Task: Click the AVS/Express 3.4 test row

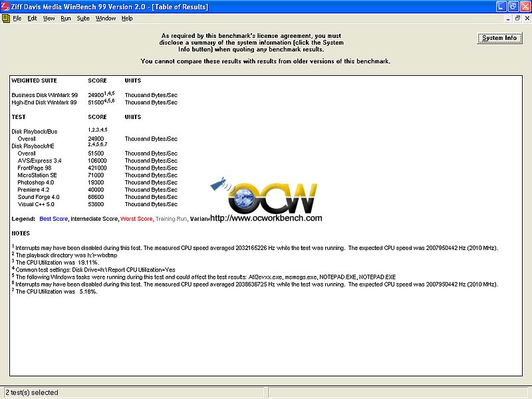Action: (x=39, y=161)
